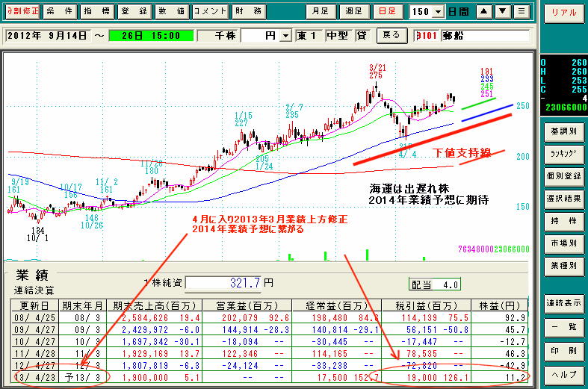
Task: Click the 株益(円) column header
Action: coord(500,306)
